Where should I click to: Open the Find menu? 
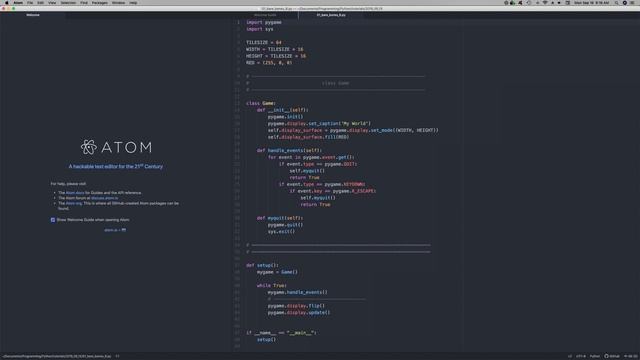[x=84, y=3]
